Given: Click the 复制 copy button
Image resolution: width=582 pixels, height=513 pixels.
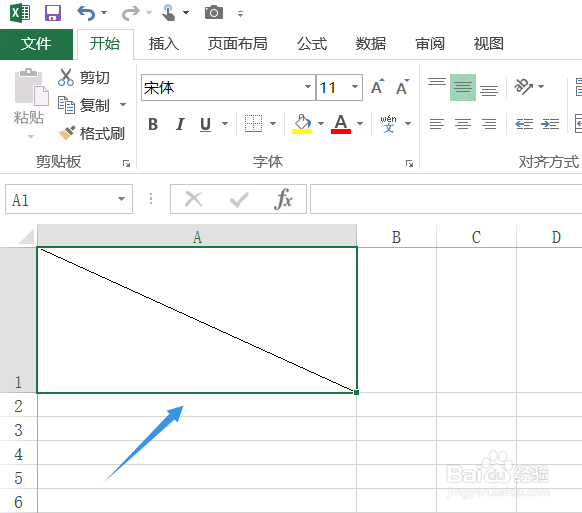Looking at the screenshot, I should coord(84,105).
